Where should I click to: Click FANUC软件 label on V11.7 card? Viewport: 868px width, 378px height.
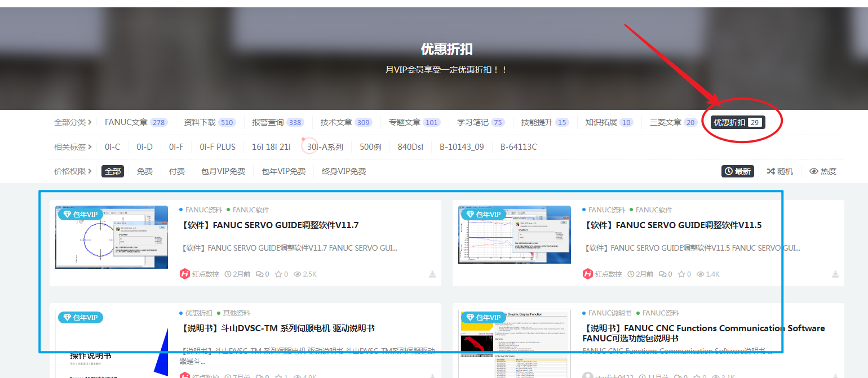(x=251, y=210)
